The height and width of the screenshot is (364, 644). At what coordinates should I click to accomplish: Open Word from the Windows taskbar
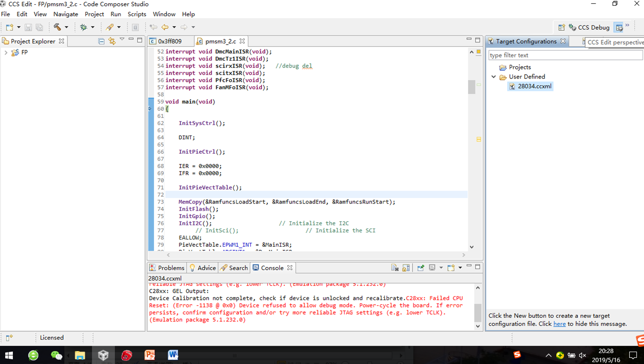(173, 355)
